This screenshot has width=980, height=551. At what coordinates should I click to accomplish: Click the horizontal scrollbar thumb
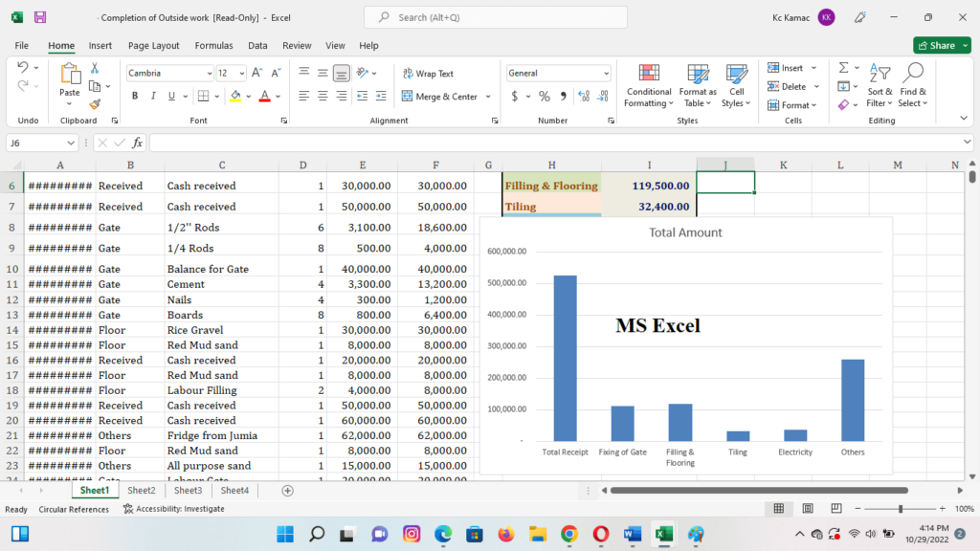[x=759, y=491]
